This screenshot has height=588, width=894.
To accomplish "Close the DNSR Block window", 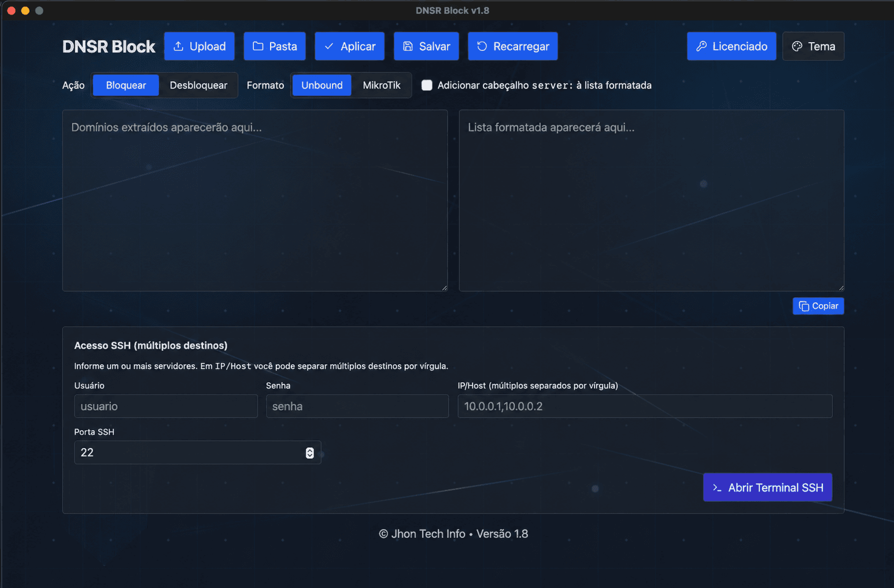I will 11,10.
